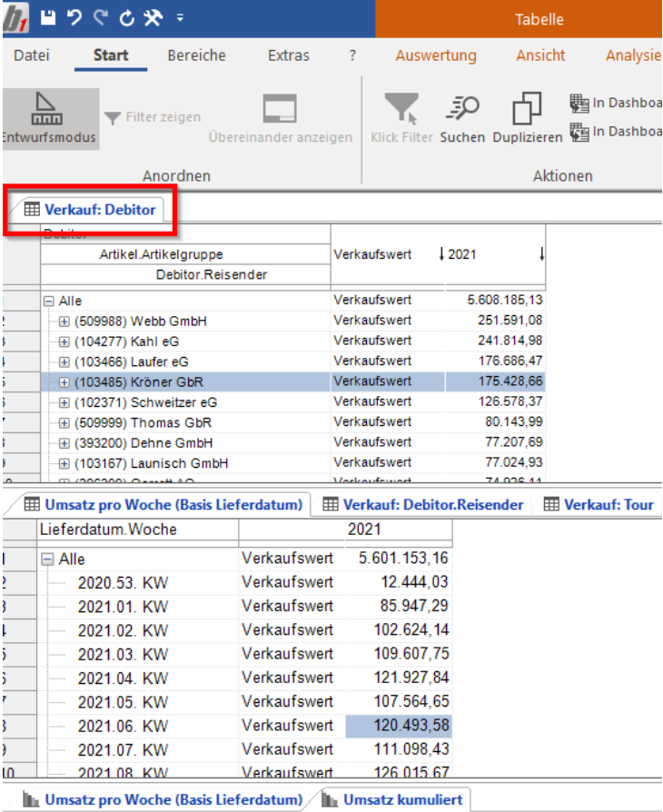Collapse Alle node in weekly table

(x=47, y=559)
